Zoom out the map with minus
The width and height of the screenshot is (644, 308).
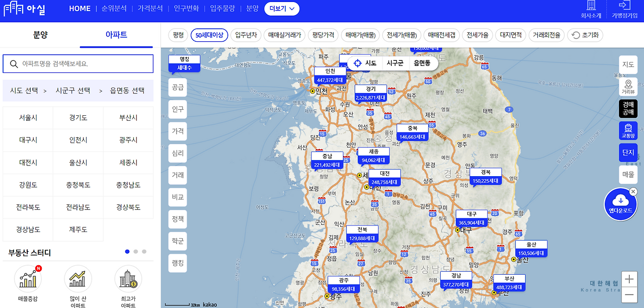629,294
